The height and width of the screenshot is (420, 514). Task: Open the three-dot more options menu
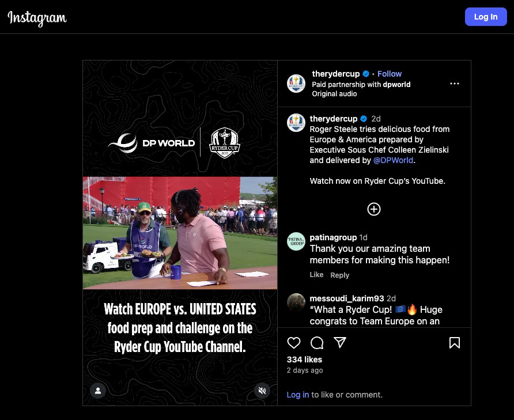[x=454, y=84]
